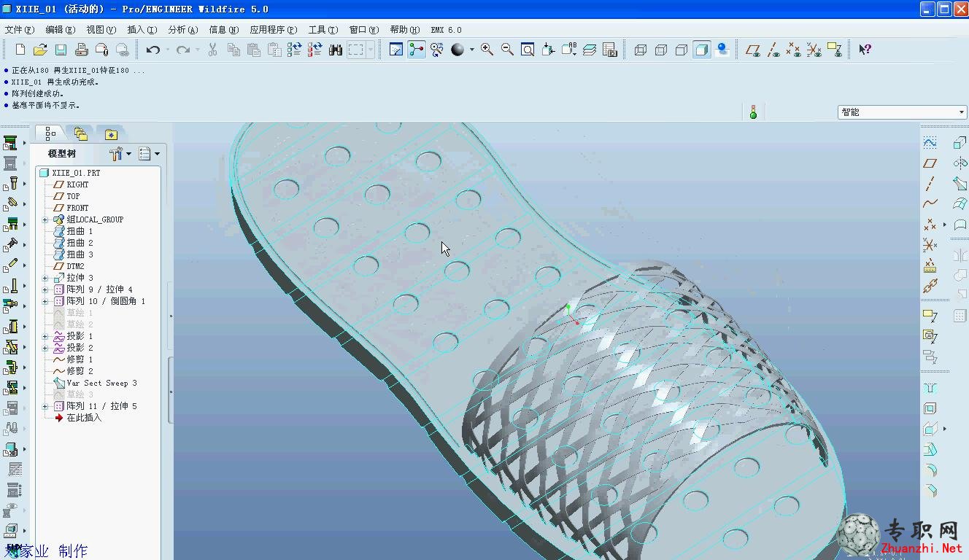Open the Layers icon in toolbar

pos(590,50)
